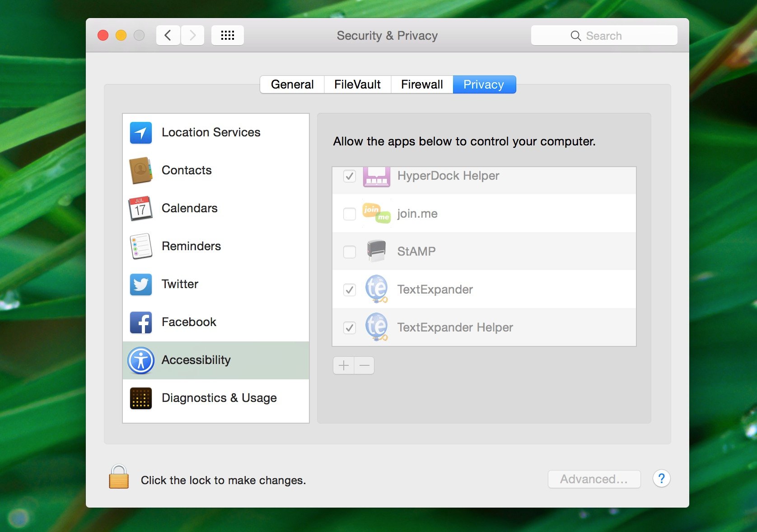Select the StAMP name text

click(x=416, y=252)
